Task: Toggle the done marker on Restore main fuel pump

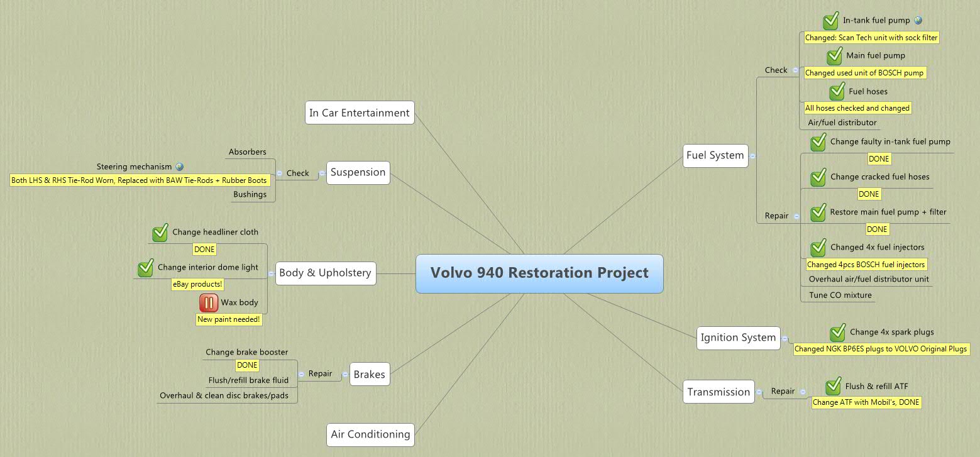Action: (x=818, y=212)
